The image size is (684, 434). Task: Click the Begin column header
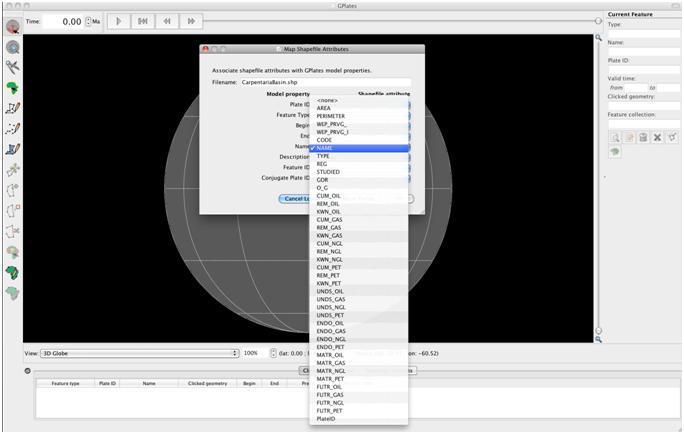(249, 383)
